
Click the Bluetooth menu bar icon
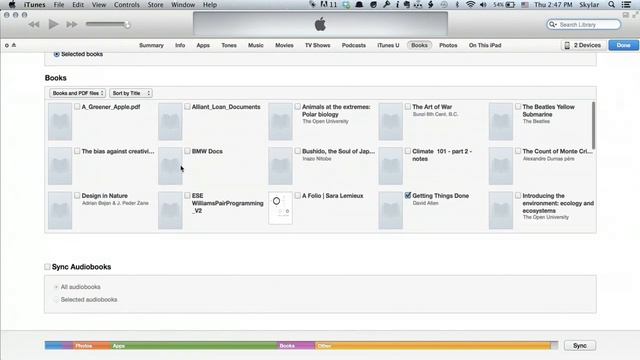click(457, 4)
